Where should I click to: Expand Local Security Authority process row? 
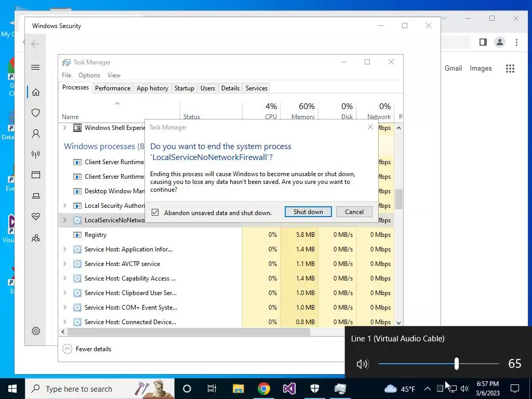pos(65,206)
